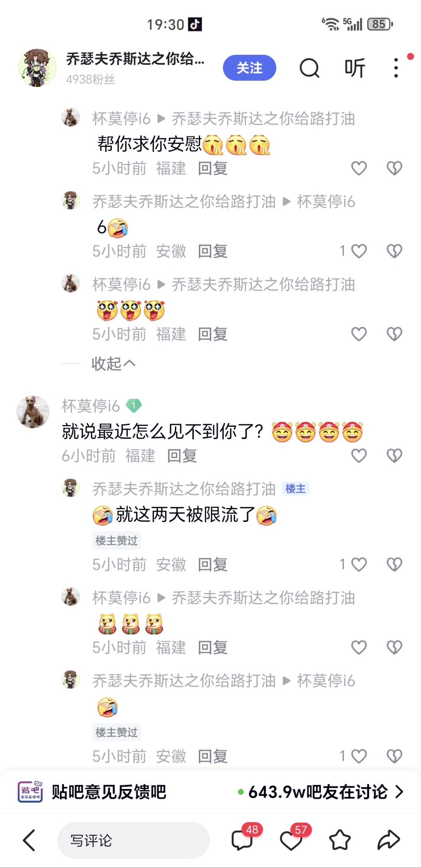
Task: Tap the share arrow icon
Action: [389, 840]
